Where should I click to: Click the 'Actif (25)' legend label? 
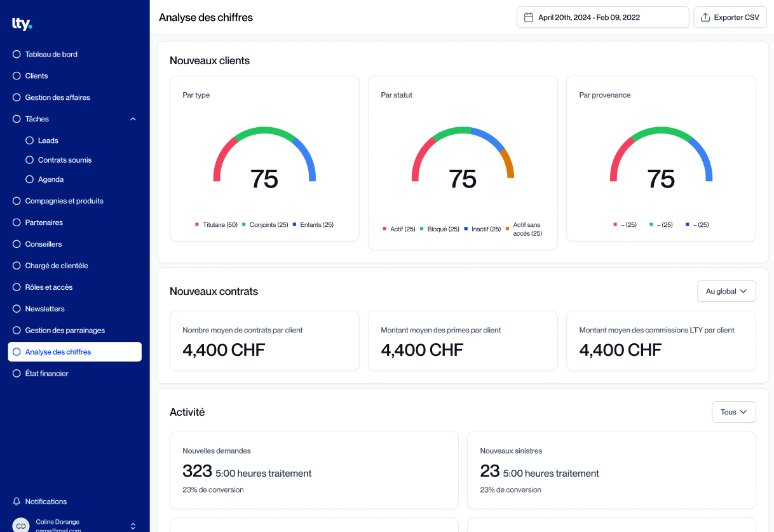tap(403, 229)
